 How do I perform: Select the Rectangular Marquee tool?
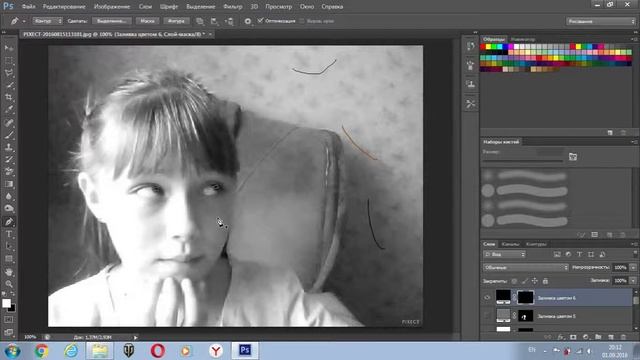(x=9, y=60)
